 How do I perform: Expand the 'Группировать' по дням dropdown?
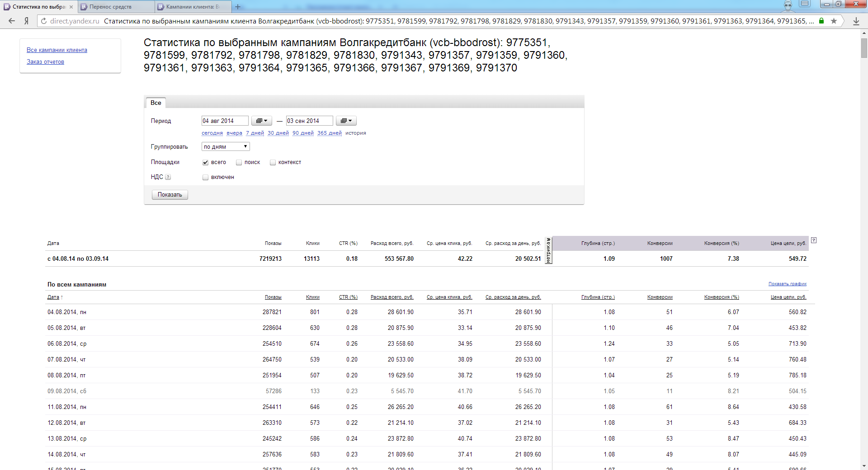coord(226,146)
